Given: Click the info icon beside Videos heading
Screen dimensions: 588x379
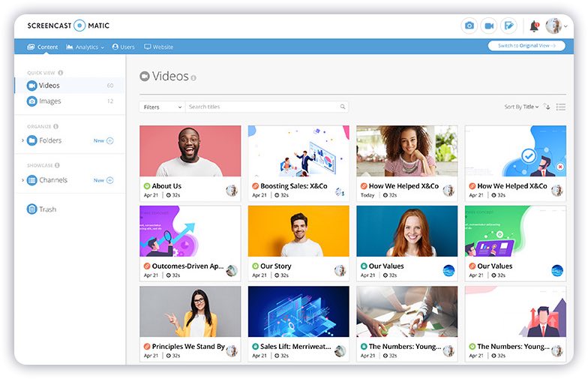Looking at the screenshot, I should point(193,78).
